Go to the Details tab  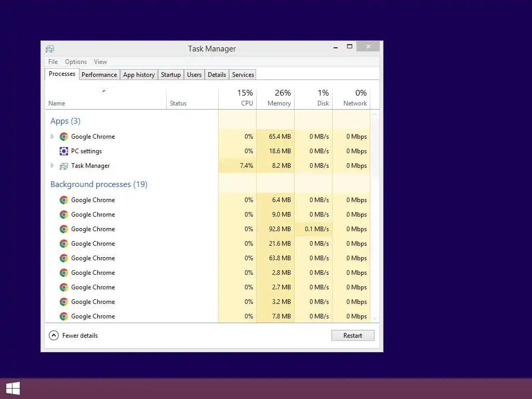(217, 75)
